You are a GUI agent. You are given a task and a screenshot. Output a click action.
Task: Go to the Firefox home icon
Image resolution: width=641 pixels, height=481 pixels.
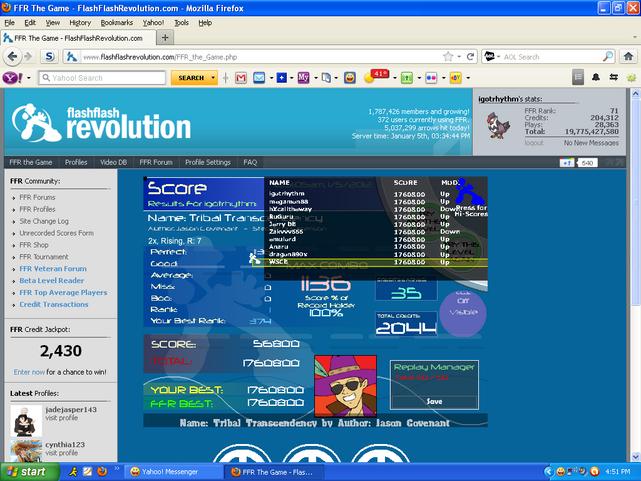tap(628, 57)
